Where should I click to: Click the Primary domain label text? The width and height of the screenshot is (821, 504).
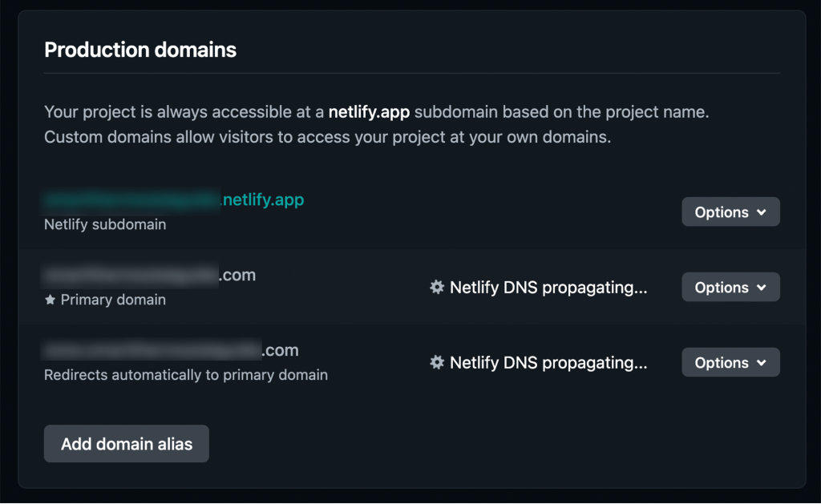[113, 300]
